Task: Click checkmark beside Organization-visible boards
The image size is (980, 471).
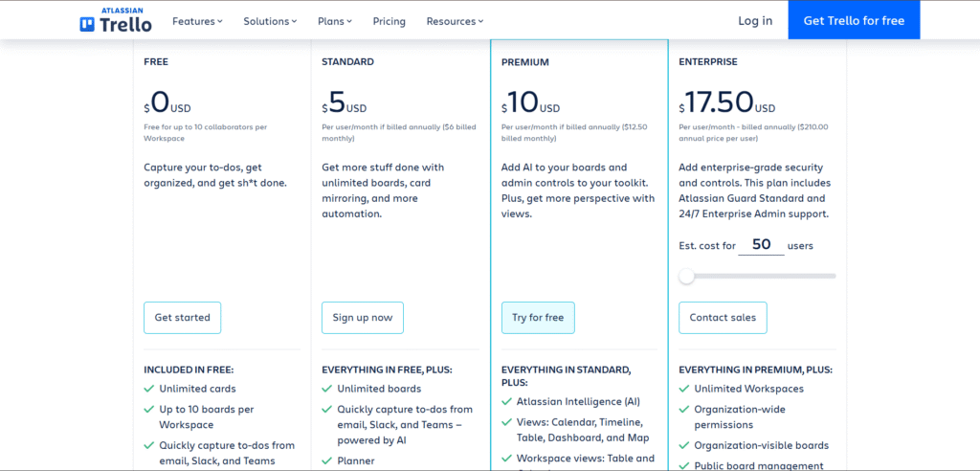Action: click(x=683, y=445)
